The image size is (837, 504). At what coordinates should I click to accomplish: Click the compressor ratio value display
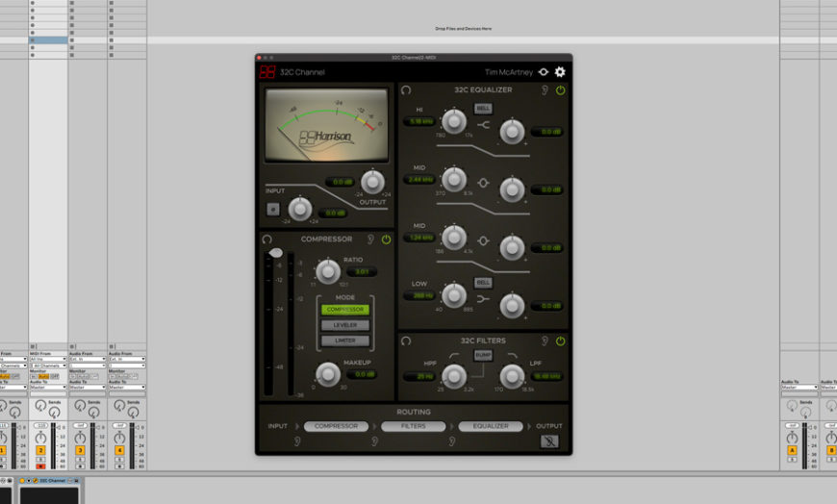coord(362,272)
